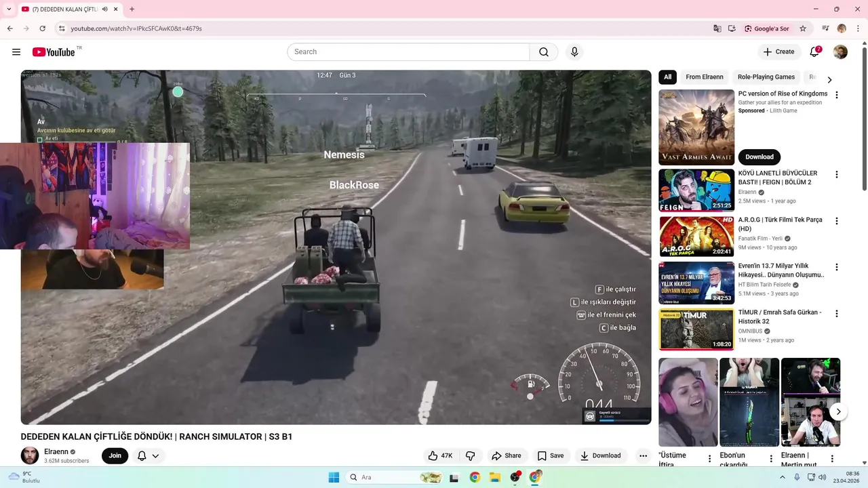Click the address bar URL
The image size is (868, 488).
tap(136, 28)
